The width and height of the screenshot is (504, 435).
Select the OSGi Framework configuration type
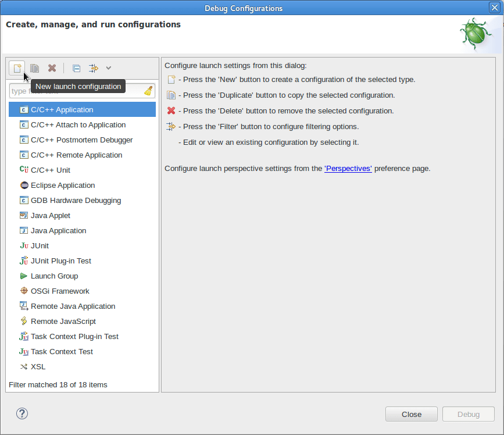click(x=60, y=291)
